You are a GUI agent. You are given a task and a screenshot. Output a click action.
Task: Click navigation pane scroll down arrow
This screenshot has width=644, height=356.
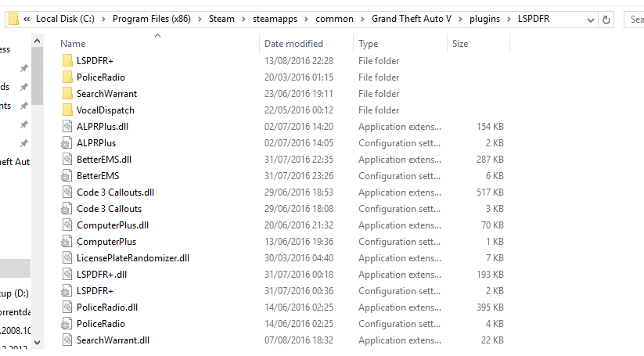[37, 343]
